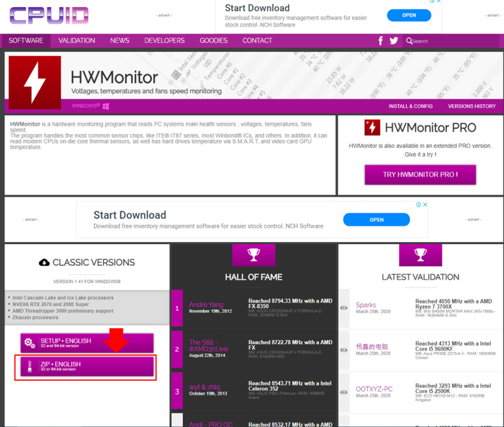Screen dimensions: 504x427
Task: Click rank 3 badge in Hall of Fame
Action: [x=177, y=391]
